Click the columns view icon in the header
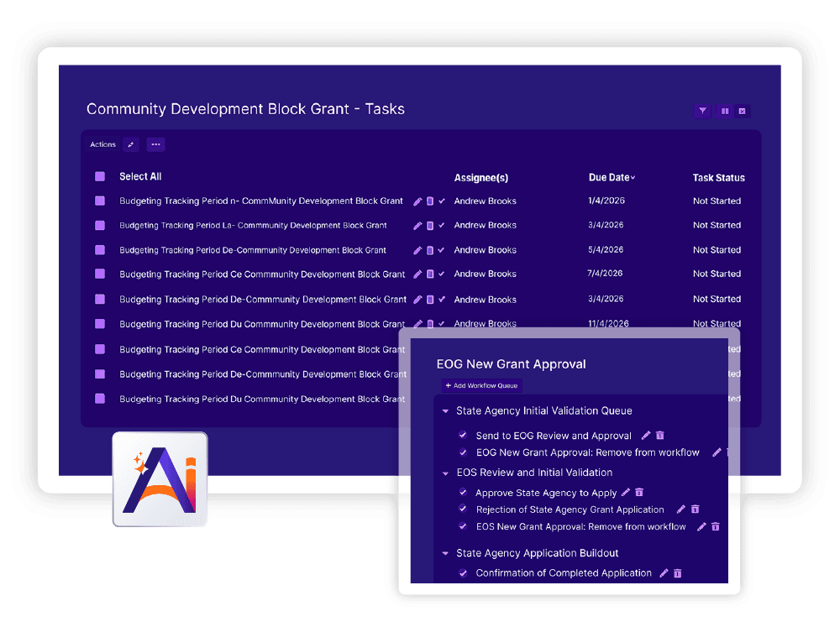 tap(724, 111)
